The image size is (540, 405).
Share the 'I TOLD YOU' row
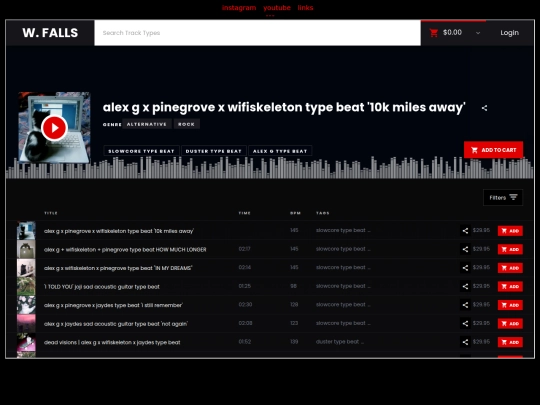[x=465, y=287]
